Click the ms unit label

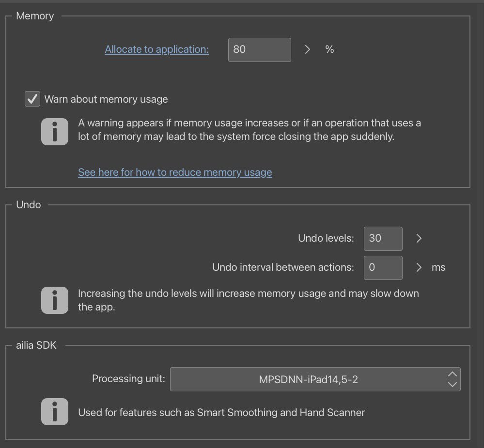pos(438,267)
